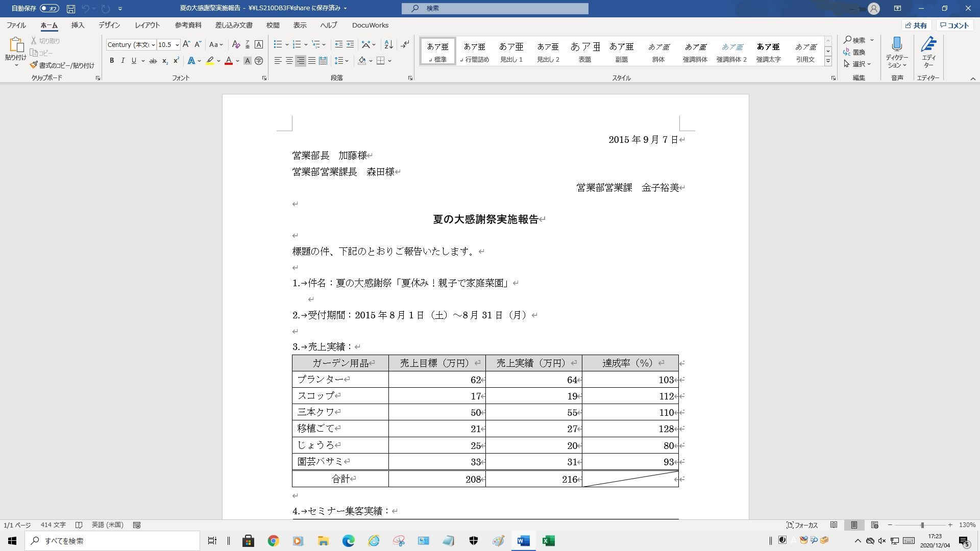Apply Title style from gallery
980x551 pixels.
click(x=585, y=52)
